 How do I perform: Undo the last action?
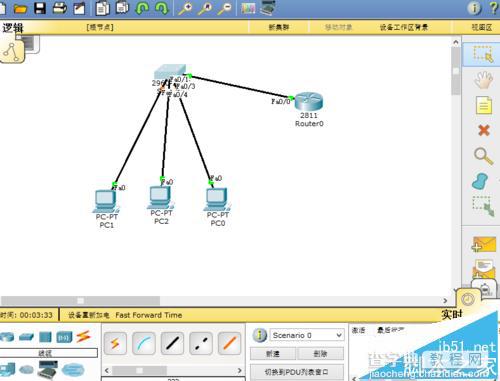pos(142,8)
